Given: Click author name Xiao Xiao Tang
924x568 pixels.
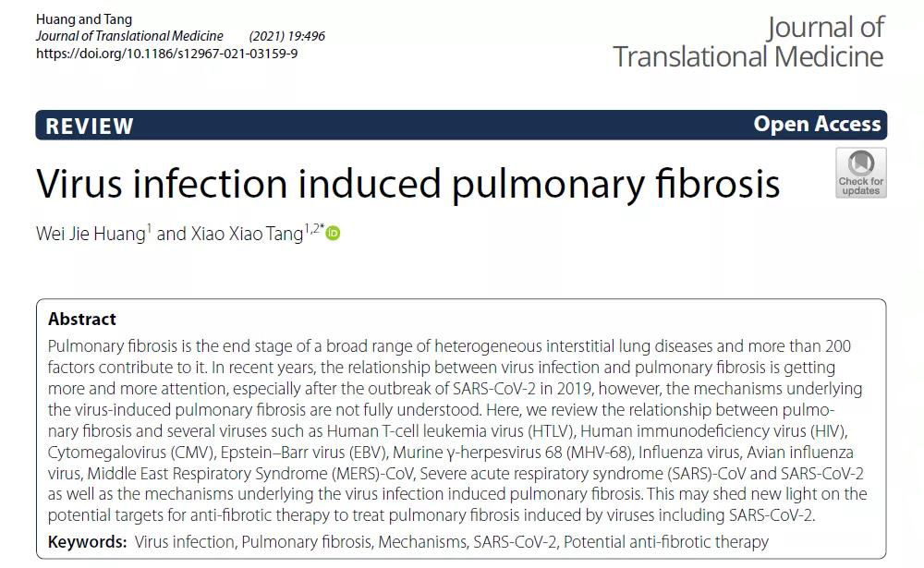Looking at the screenshot, I should coord(246,234).
